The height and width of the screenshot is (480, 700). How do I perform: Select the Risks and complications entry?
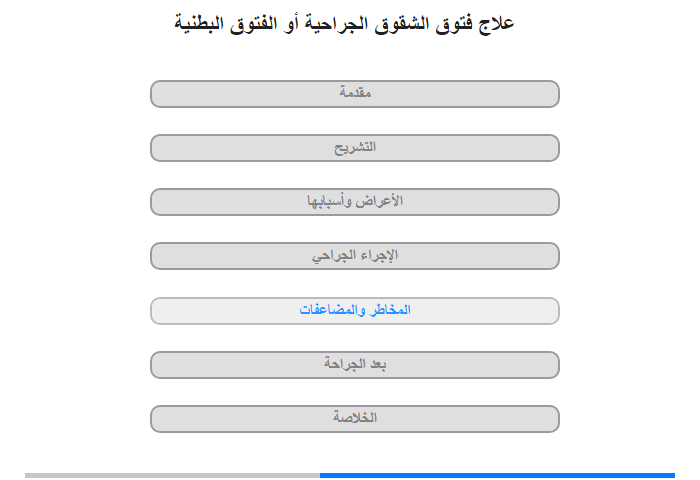pyautogui.click(x=355, y=311)
